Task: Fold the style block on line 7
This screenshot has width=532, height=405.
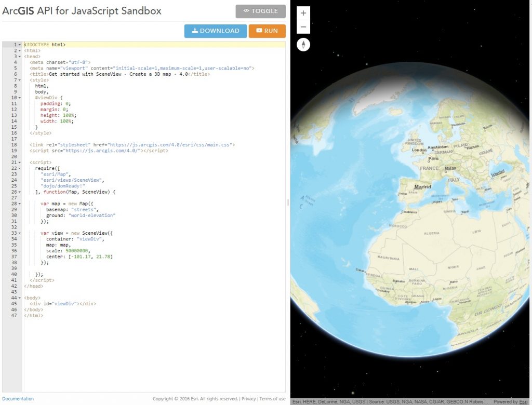Action: [x=20, y=80]
